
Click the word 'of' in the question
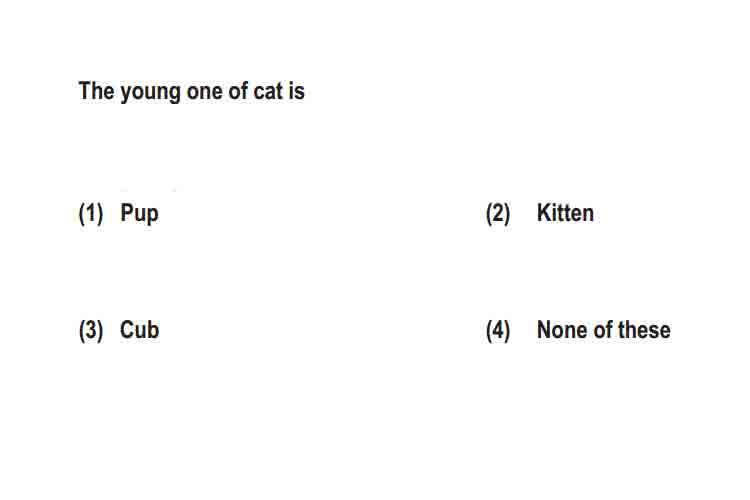[x=238, y=91]
